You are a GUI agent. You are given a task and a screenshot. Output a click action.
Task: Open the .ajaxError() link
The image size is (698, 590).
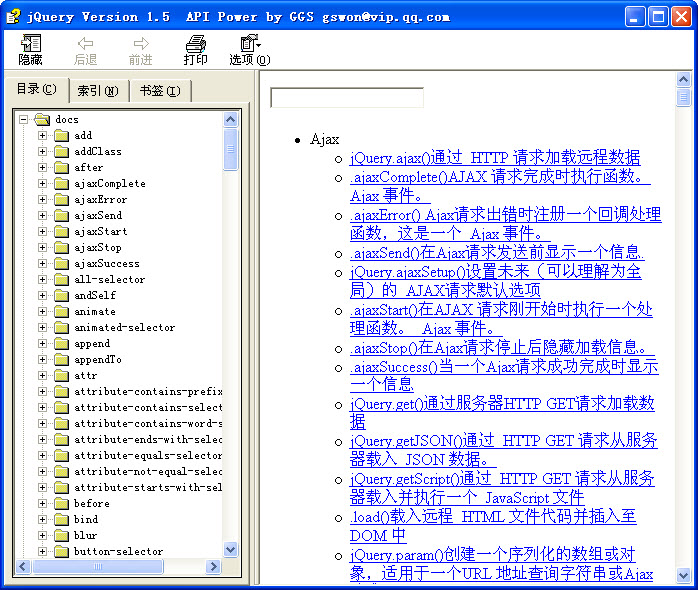[x=505, y=224]
